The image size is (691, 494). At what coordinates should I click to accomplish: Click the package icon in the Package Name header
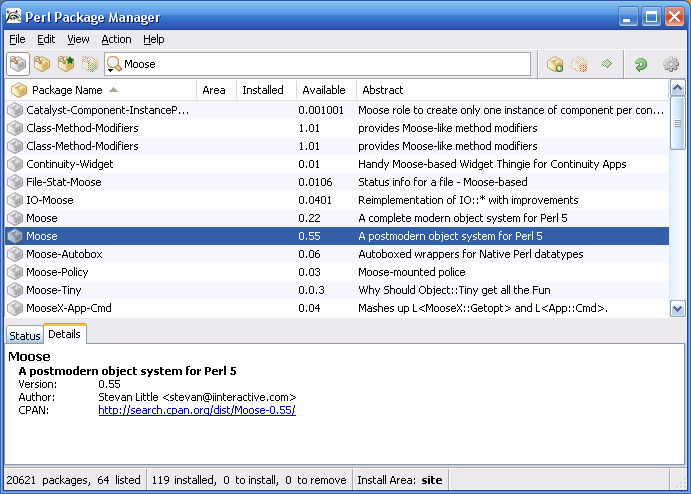tap(19, 90)
